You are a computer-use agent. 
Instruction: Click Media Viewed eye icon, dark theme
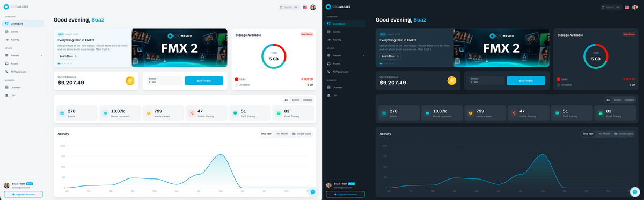470,113
